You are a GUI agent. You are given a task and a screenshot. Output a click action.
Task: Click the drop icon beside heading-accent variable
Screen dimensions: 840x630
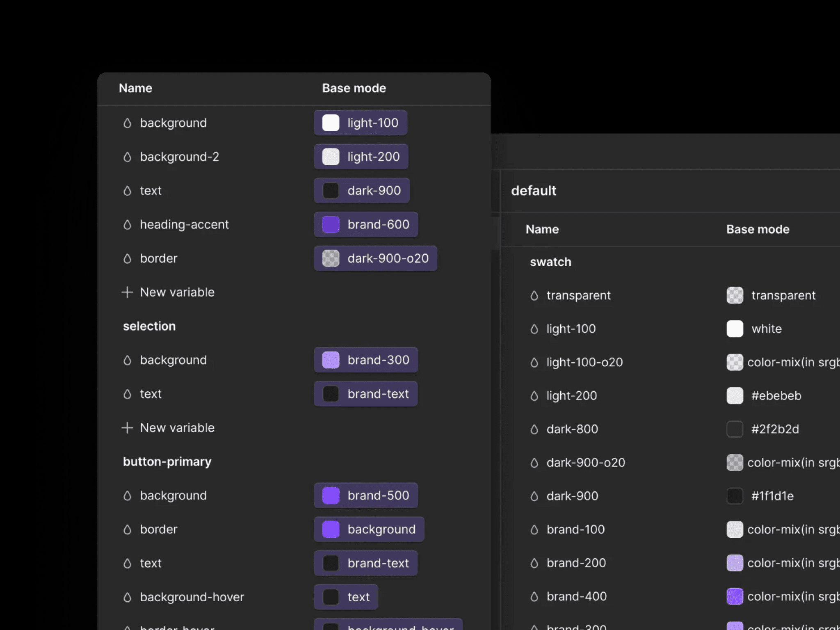coord(127,225)
